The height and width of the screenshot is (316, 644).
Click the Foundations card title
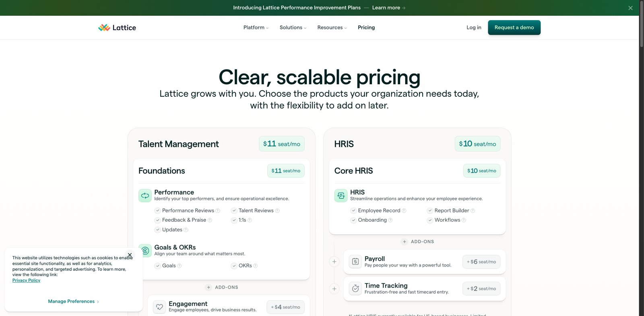(x=162, y=171)
